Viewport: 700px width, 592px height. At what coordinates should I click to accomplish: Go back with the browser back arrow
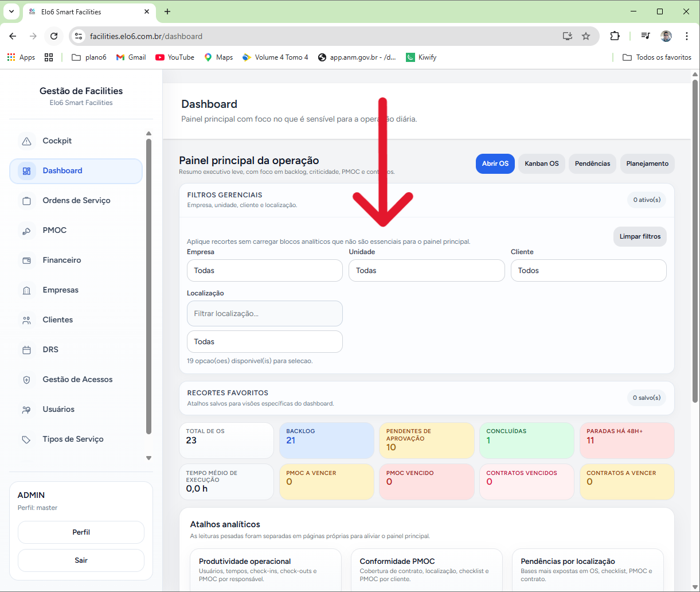tap(13, 36)
